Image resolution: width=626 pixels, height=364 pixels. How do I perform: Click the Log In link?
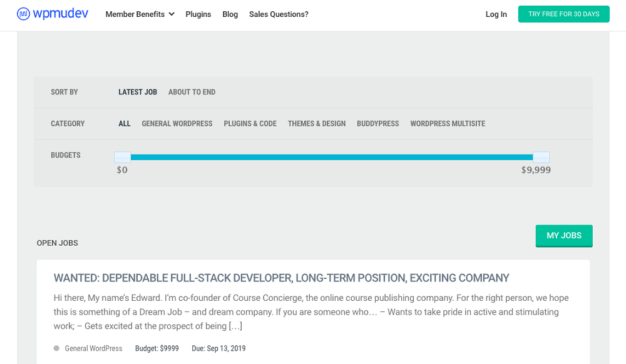(496, 14)
